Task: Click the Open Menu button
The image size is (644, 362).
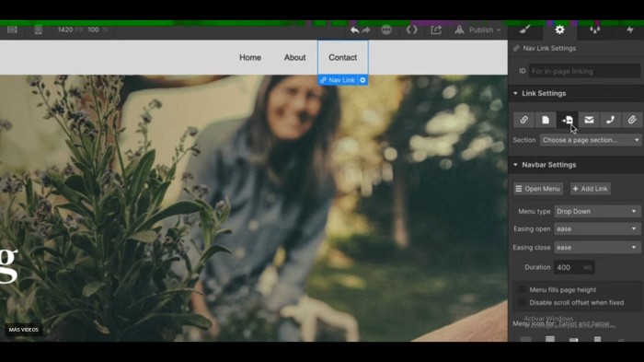Action: point(538,189)
